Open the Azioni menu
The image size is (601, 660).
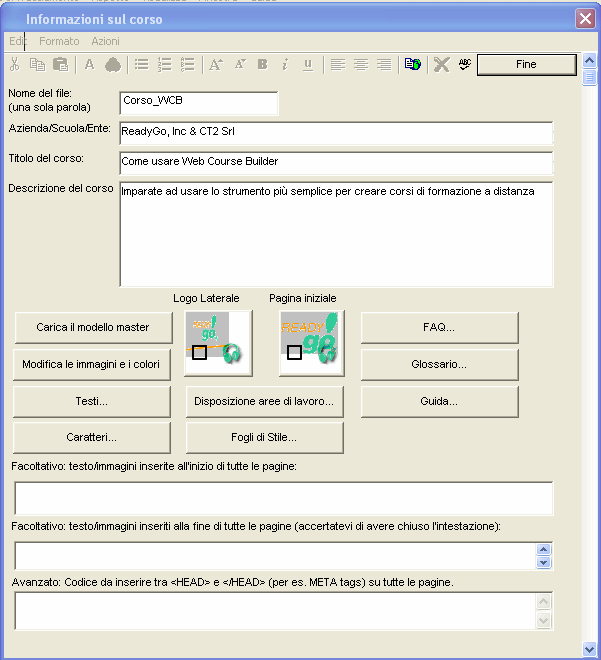[x=105, y=41]
